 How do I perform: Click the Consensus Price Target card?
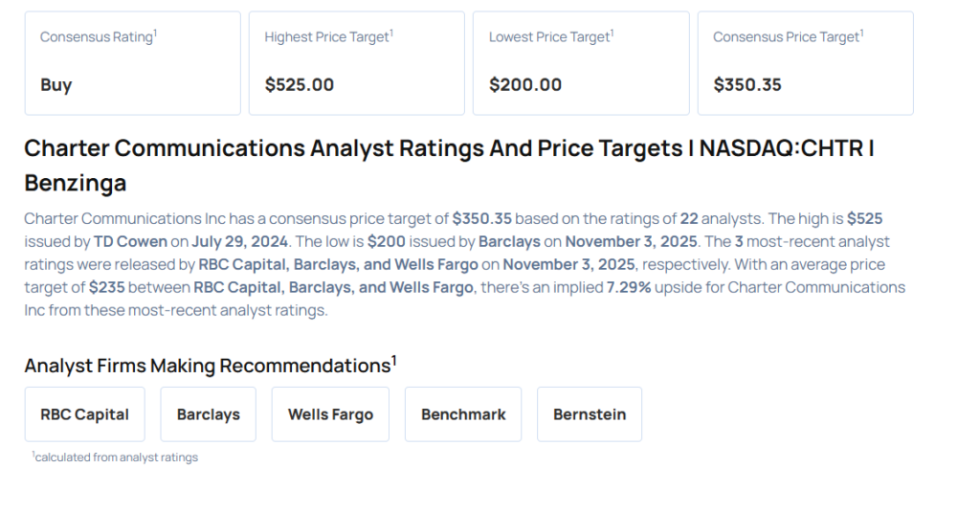(805, 63)
